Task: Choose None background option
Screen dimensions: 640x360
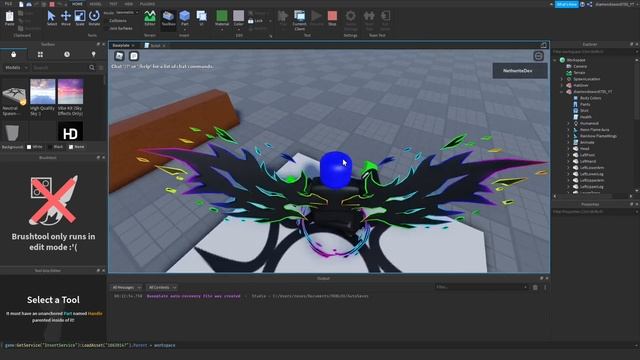Action: tap(76, 147)
